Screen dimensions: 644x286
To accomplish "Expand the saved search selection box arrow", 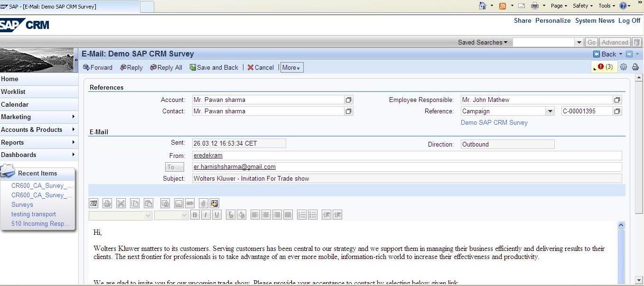I will point(579,42).
